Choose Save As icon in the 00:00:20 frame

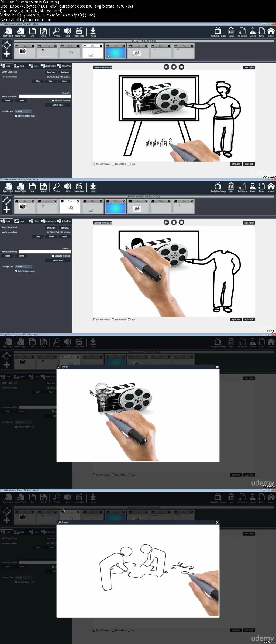click(43, 32)
